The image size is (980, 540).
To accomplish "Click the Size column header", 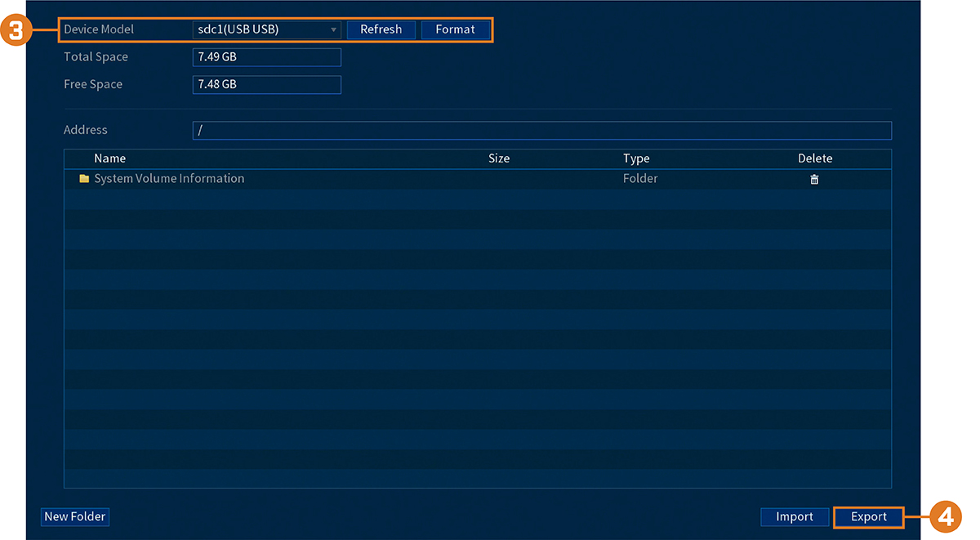I will point(499,158).
